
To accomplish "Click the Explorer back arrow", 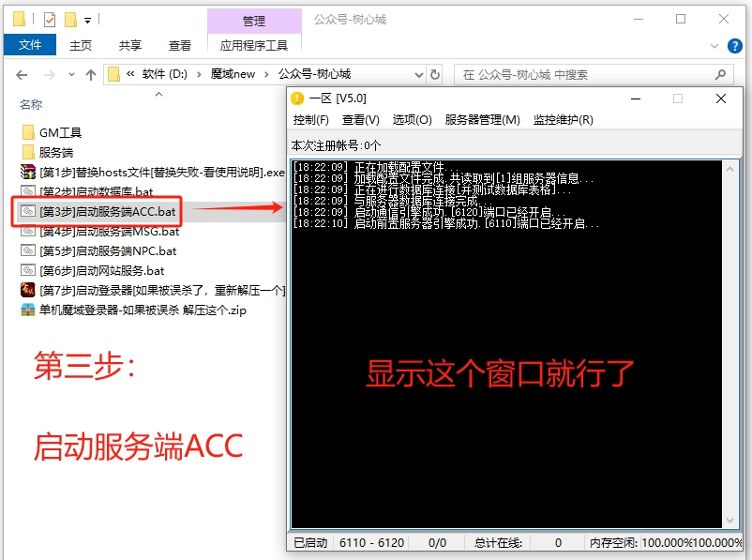I will 22,75.
